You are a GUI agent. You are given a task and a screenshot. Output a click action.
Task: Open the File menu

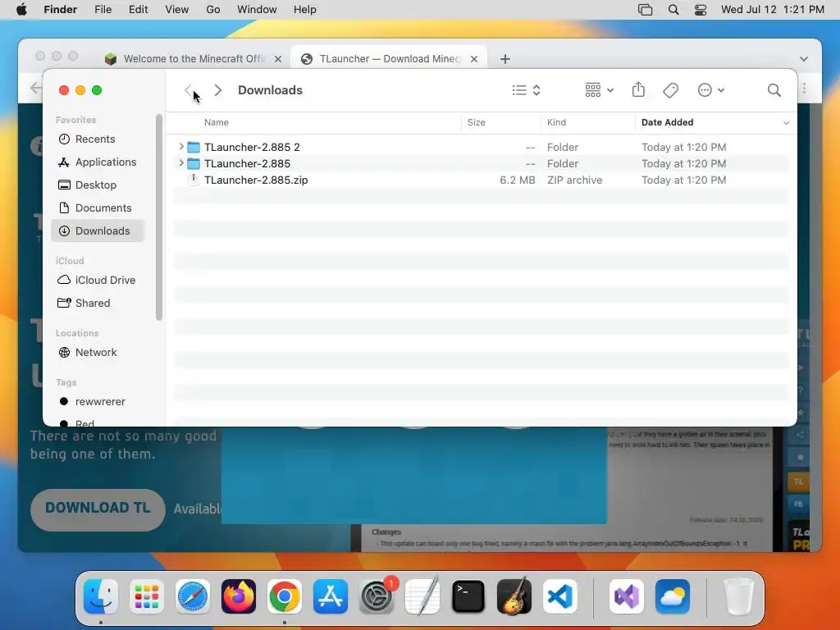click(103, 10)
